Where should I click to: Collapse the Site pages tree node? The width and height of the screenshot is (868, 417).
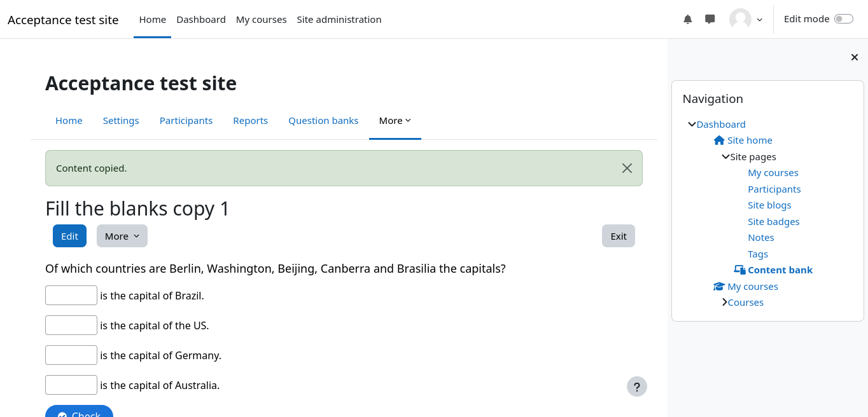click(725, 157)
